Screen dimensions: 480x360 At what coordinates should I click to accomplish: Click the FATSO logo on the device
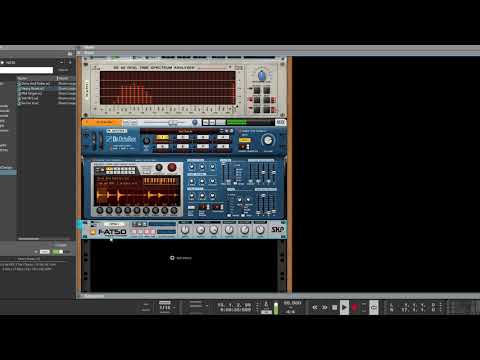pyautogui.click(x=112, y=232)
